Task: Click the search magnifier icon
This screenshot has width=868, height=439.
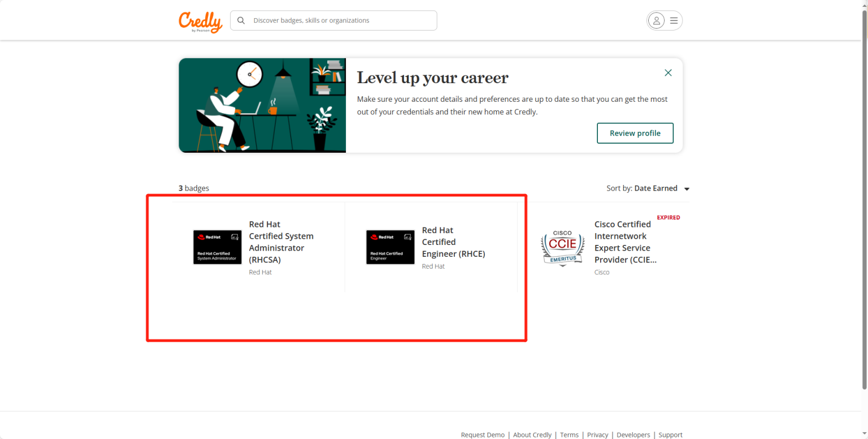Action: (241, 20)
